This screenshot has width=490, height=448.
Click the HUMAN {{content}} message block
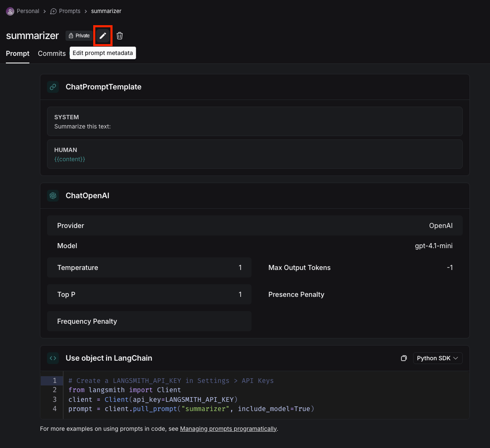[x=255, y=155]
